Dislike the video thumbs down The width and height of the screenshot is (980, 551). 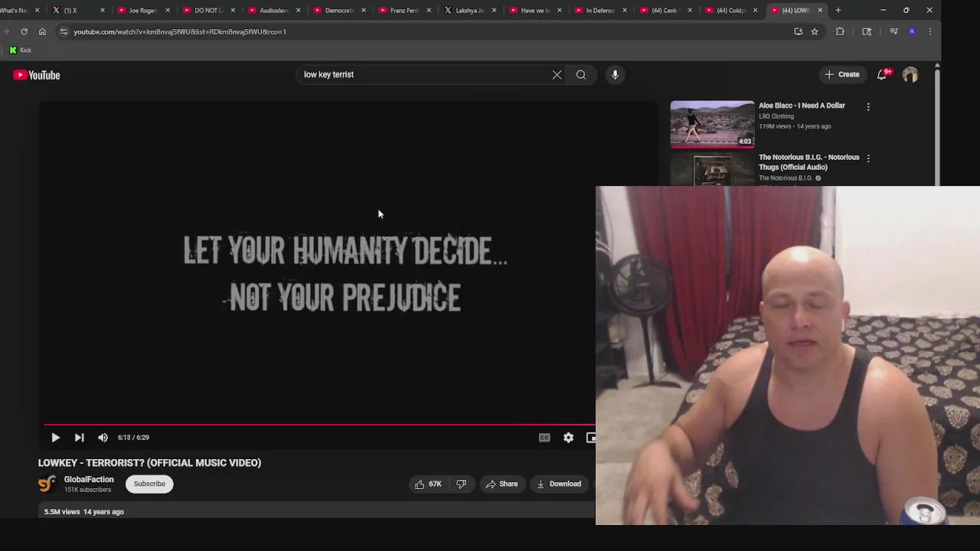(x=461, y=484)
